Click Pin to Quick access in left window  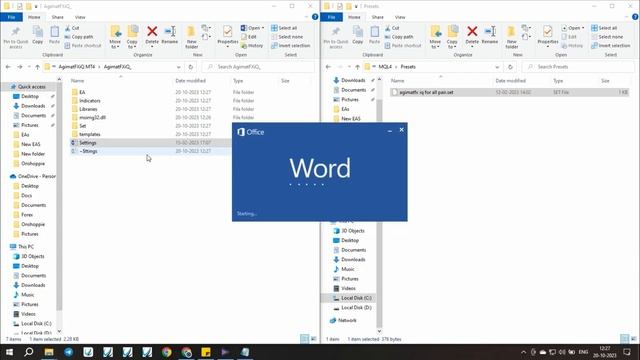16,38
